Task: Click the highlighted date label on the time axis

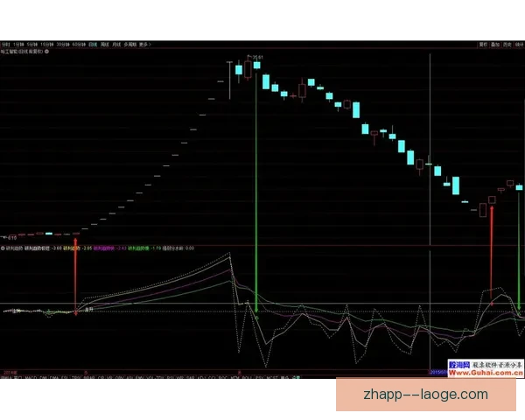Action: [x=438, y=372]
